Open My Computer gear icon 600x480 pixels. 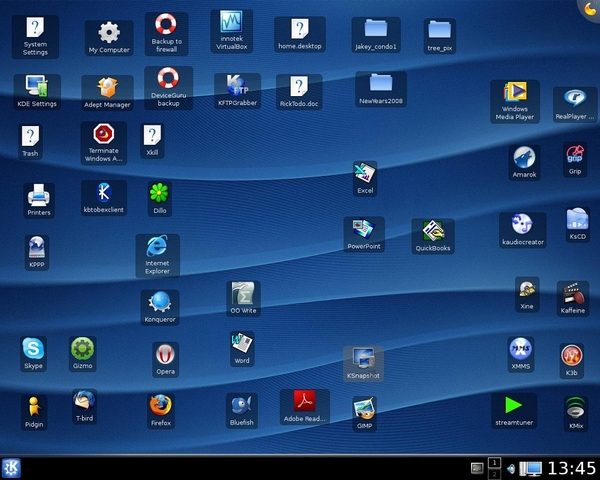[x=109, y=38]
